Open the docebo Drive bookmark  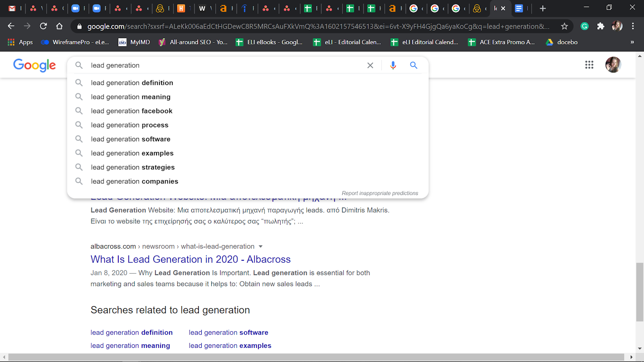point(561,42)
